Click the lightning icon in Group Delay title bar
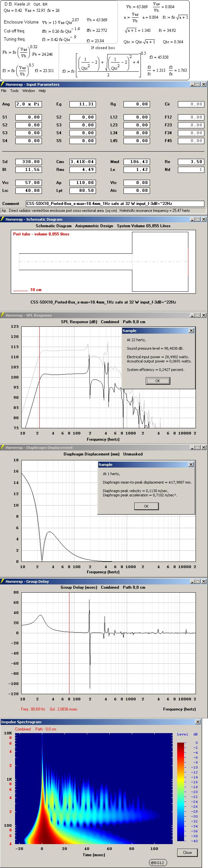The image size is (208, 868). [x=3, y=581]
